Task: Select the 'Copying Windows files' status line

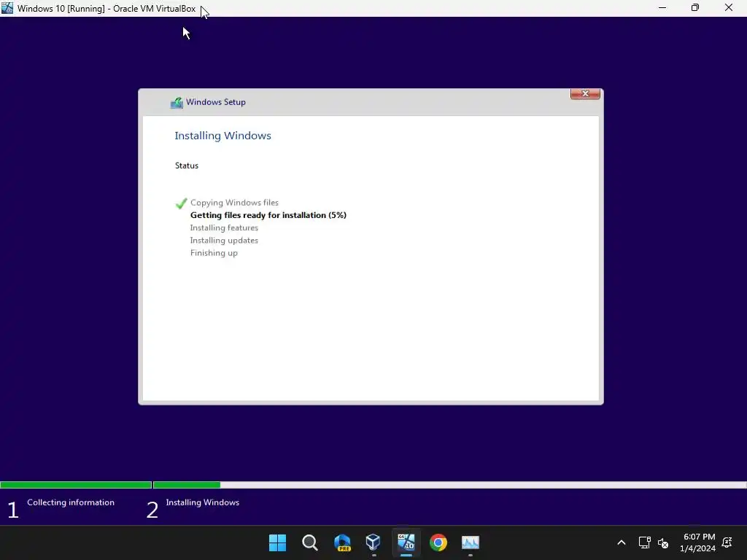Action: coord(234,203)
